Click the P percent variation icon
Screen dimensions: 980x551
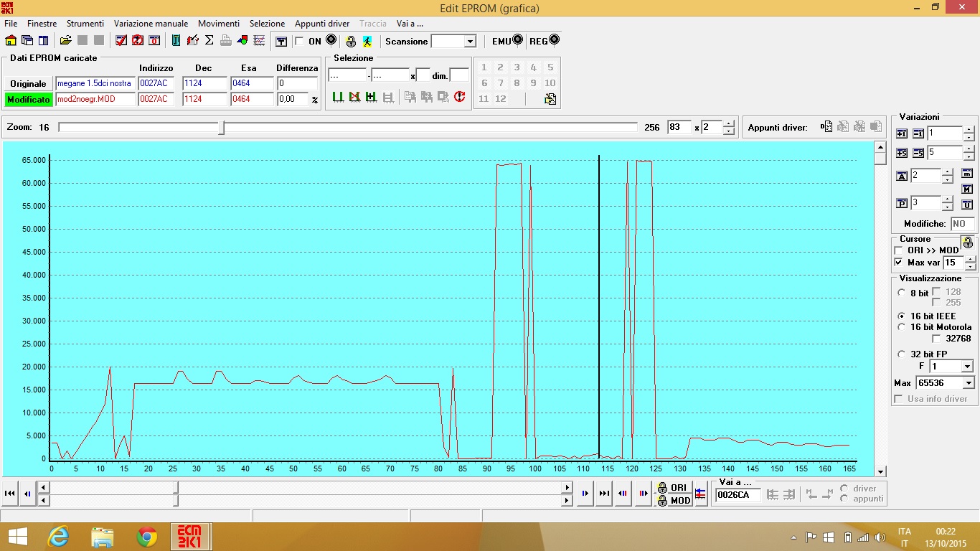pos(903,204)
